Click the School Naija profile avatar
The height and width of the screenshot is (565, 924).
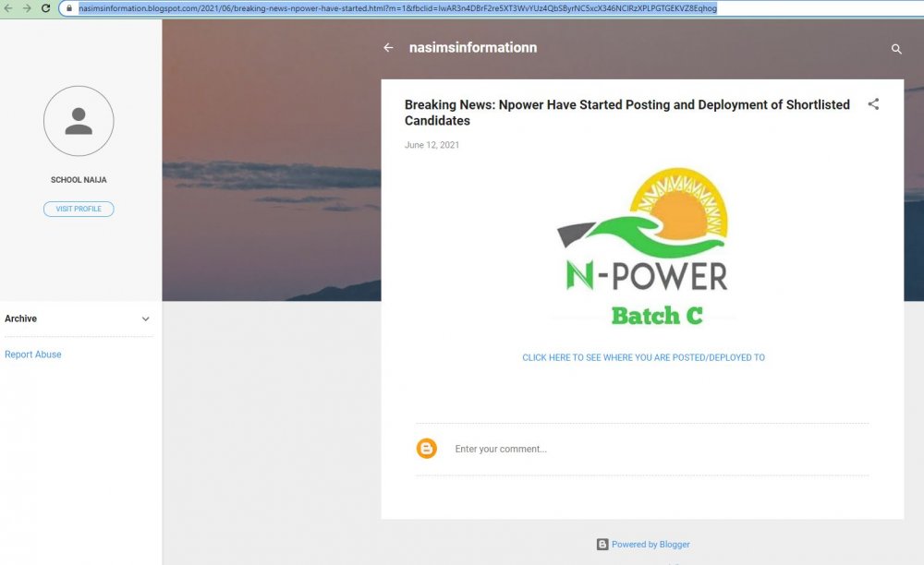pyautogui.click(x=79, y=121)
